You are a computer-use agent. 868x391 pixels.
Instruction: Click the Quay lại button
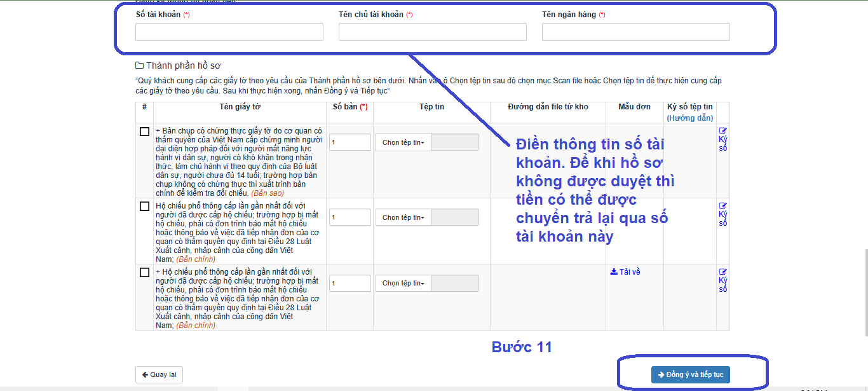click(159, 375)
